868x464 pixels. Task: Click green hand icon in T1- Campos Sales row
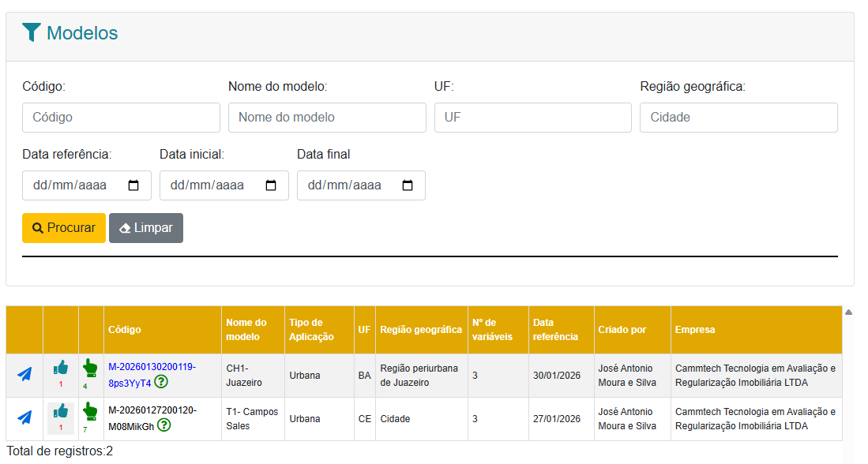(x=90, y=411)
